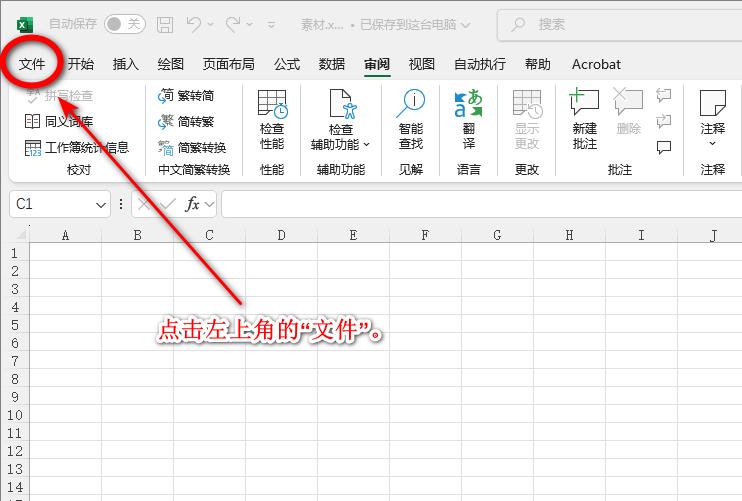Click 检查辅助功能 accessibility checker icon
This screenshot has height=501, width=742.
coord(341,104)
